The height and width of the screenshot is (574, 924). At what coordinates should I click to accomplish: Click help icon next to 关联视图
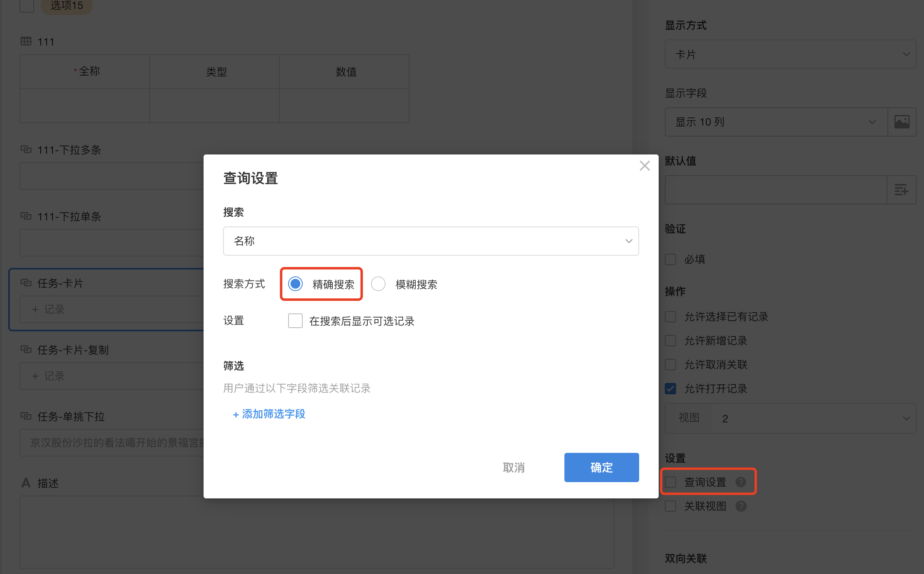741,506
